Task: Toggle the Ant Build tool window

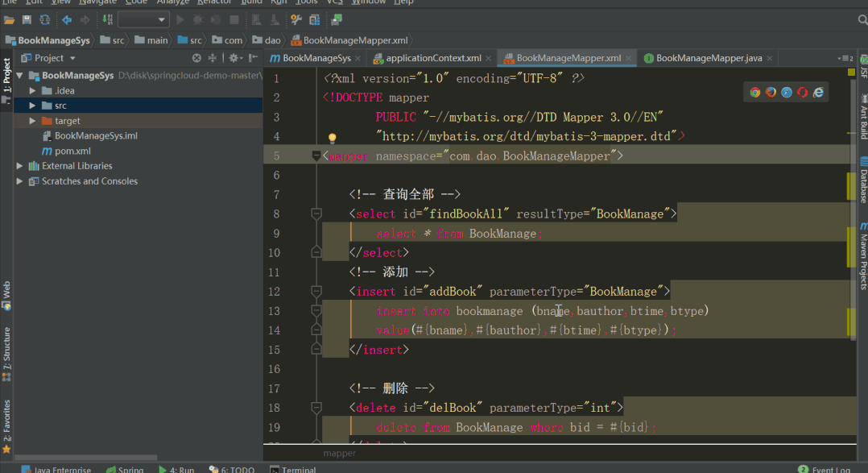Action: point(863,118)
